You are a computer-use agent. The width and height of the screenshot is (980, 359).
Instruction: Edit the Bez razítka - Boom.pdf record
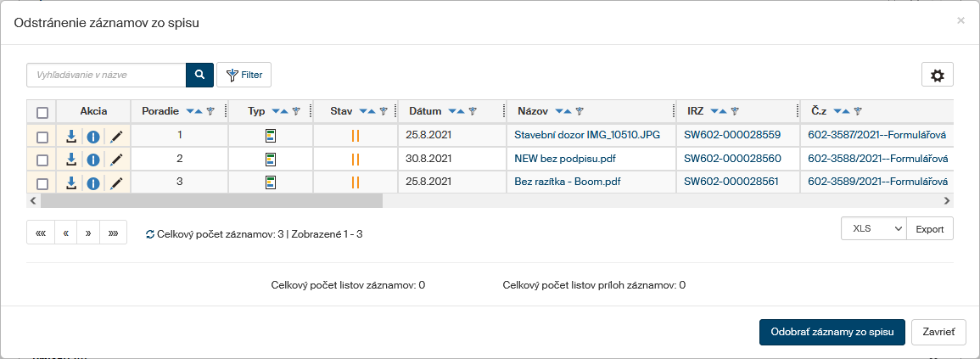(116, 182)
